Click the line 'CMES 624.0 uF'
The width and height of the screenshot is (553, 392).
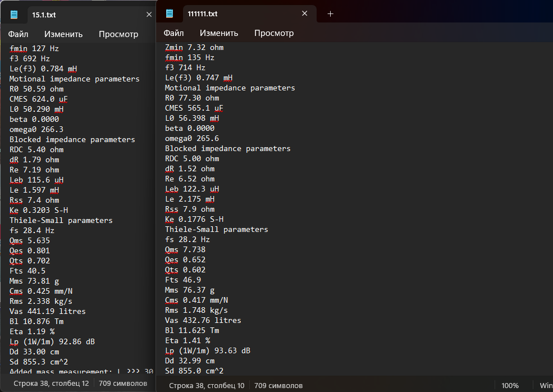[39, 99]
